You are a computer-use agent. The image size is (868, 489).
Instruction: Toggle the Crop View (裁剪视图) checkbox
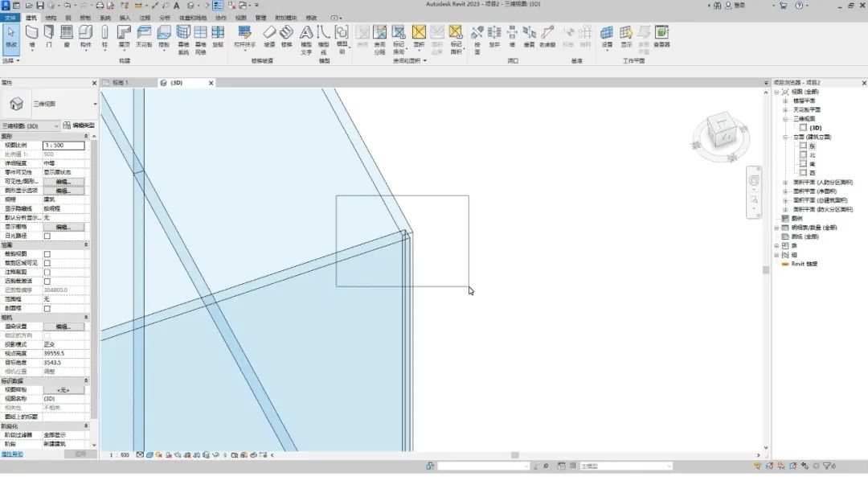[x=47, y=254]
